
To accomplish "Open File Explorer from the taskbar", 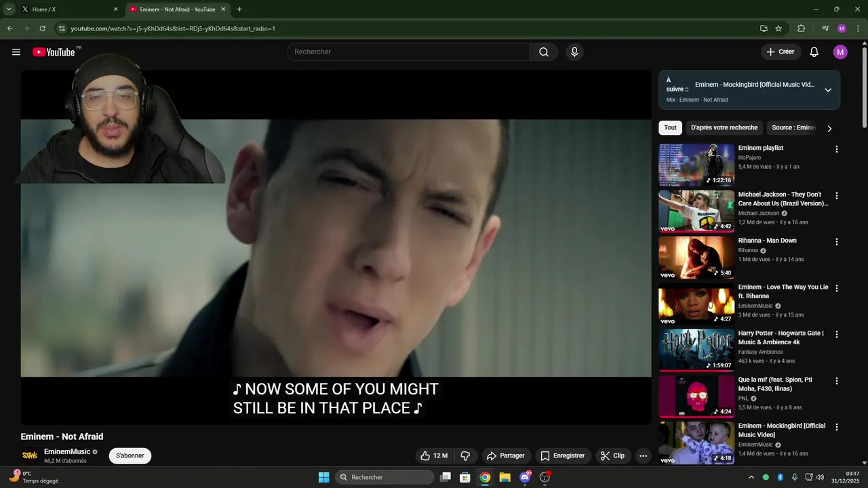I will pos(505,477).
